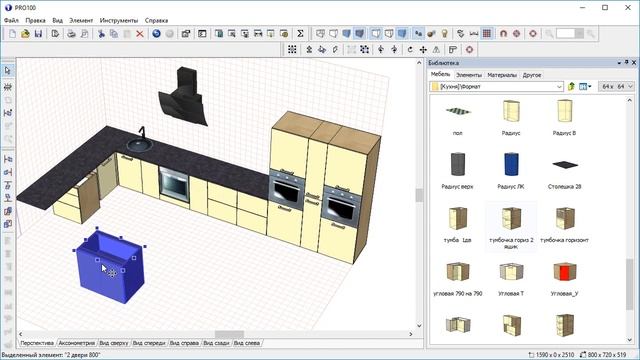Toggle contours display mode
640x360 pixels.
point(376,34)
